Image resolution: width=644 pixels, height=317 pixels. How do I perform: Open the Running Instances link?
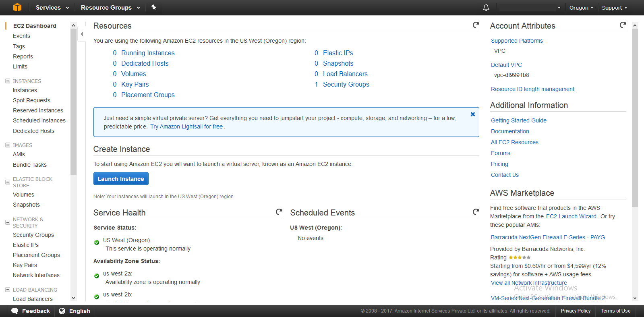[148, 53]
